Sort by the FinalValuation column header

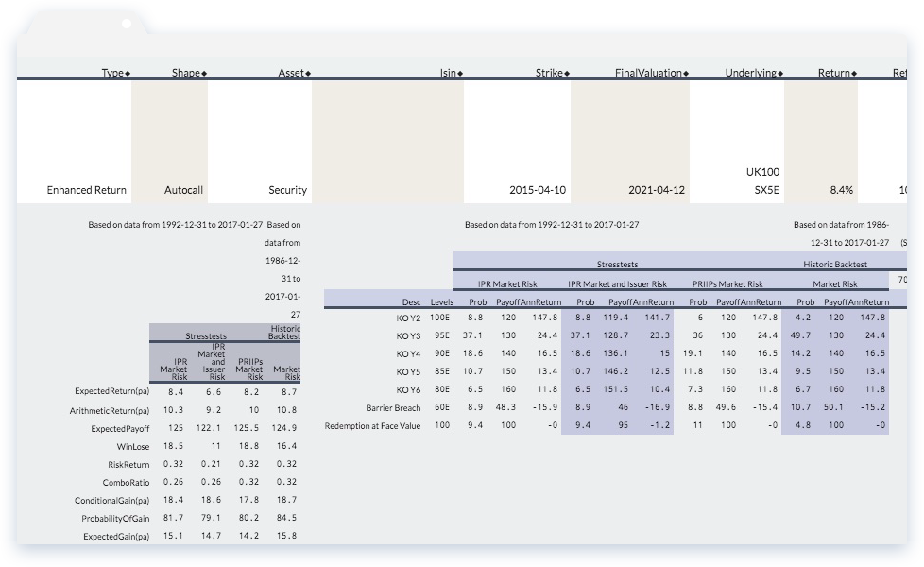tap(652, 73)
